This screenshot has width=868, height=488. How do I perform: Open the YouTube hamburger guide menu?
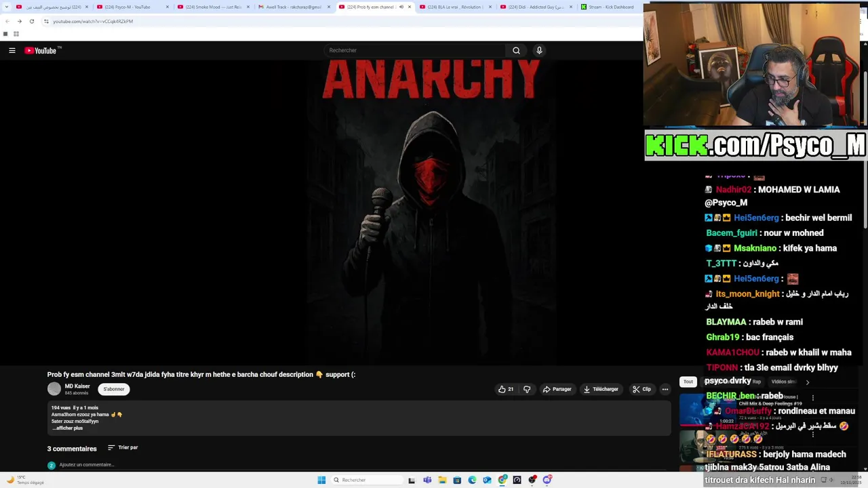click(x=12, y=50)
